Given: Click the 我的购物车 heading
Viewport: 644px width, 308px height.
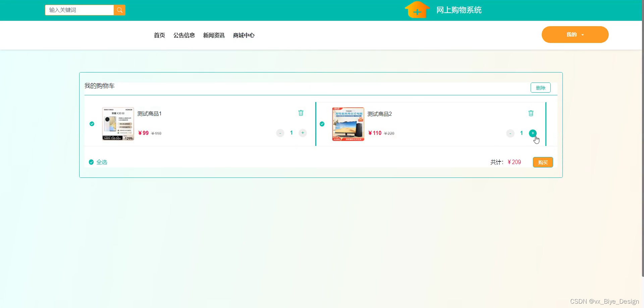Looking at the screenshot, I should tap(100, 86).
